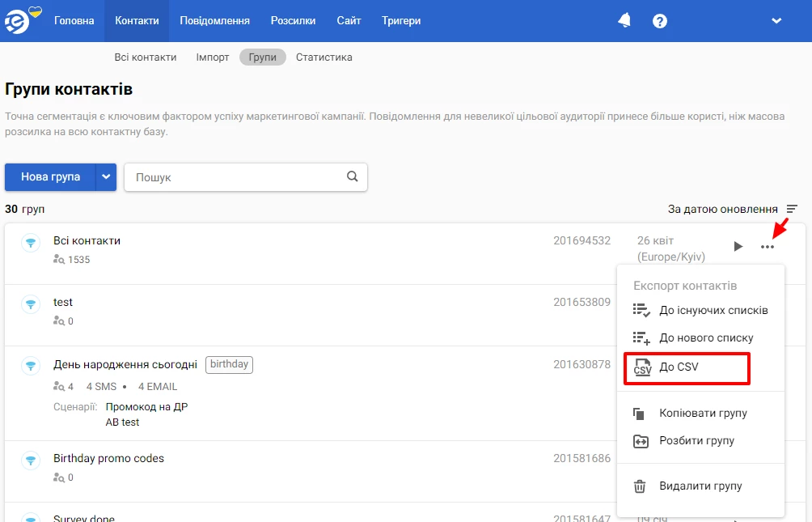
Task: Open the Сайт menu
Action: [x=349, y=21]
